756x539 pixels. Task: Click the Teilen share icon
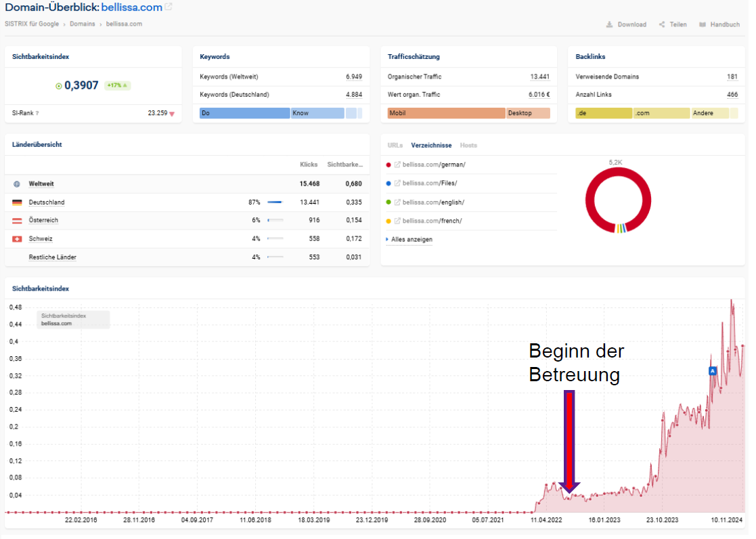[661, 24]
